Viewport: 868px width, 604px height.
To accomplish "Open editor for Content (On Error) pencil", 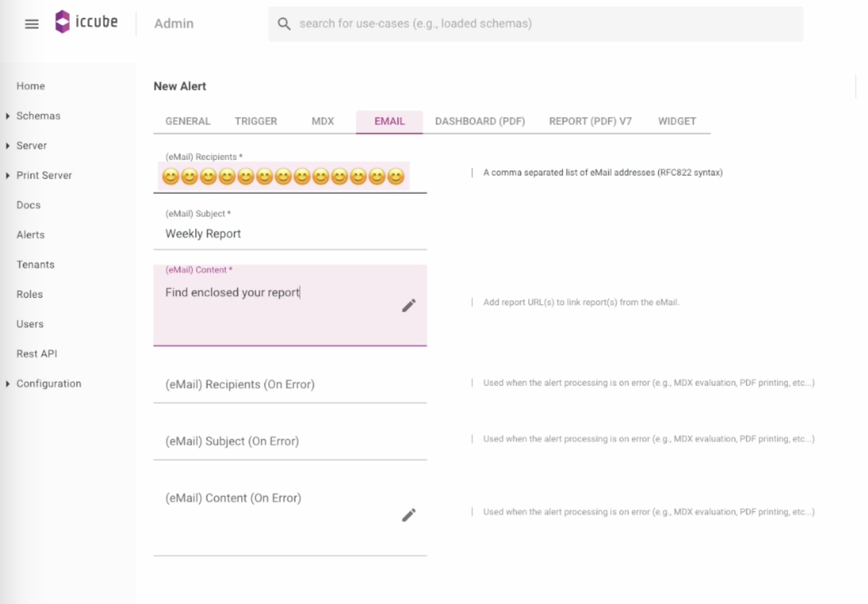I will pos(409,515).
